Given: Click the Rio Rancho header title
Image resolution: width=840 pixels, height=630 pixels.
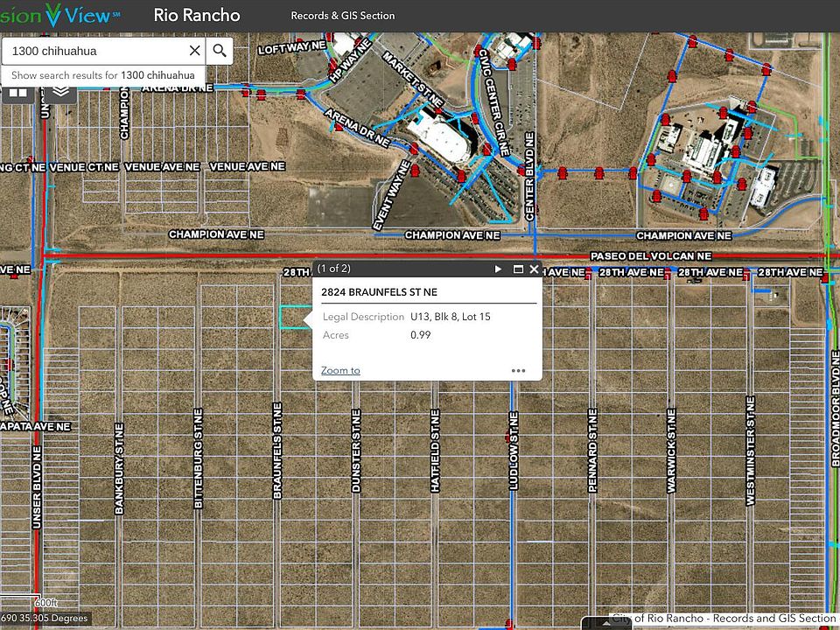Looking at the screenshot, I should pyautogui.click(x=197, y=15).
